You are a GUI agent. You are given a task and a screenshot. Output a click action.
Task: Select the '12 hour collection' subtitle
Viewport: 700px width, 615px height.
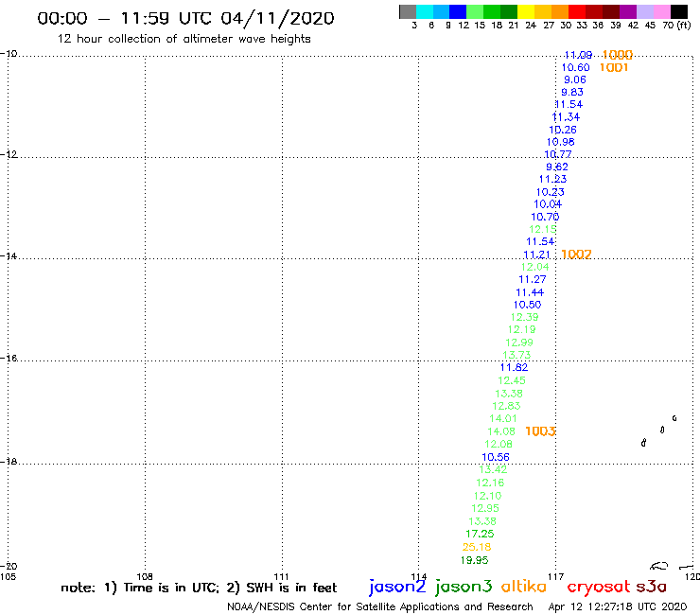click(184, 39)
